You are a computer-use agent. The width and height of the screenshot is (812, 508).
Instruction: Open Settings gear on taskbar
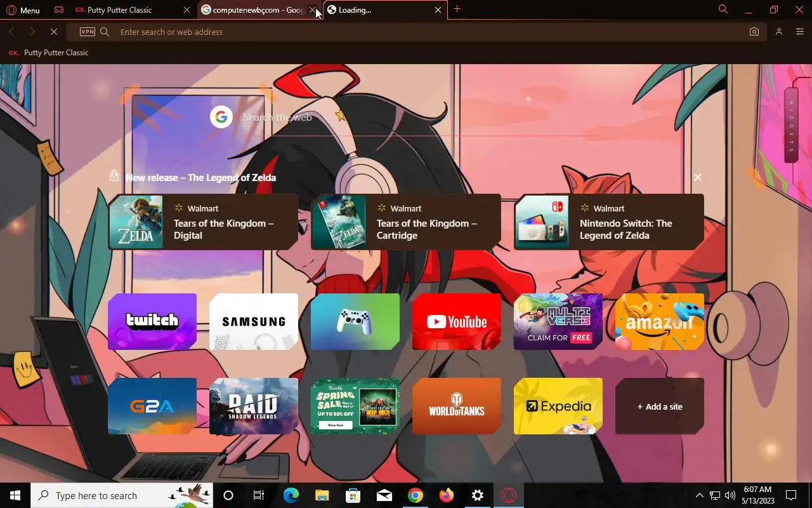click(x=478, y=495)
